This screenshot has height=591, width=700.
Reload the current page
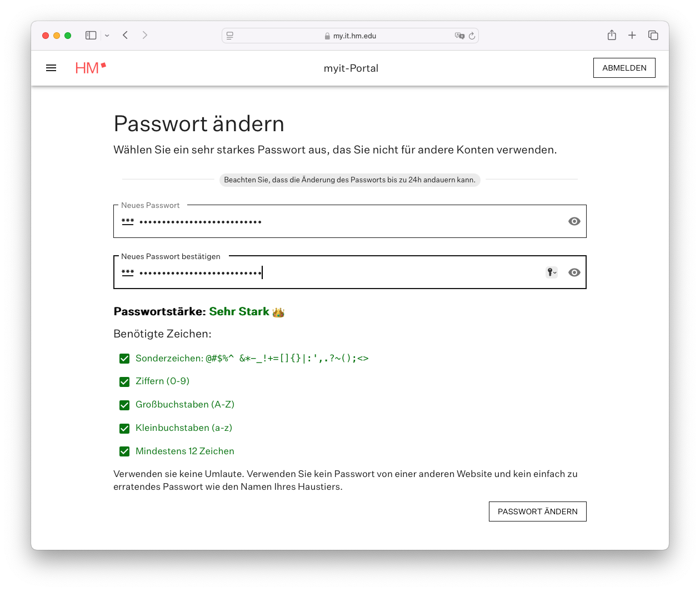(472, 36)
